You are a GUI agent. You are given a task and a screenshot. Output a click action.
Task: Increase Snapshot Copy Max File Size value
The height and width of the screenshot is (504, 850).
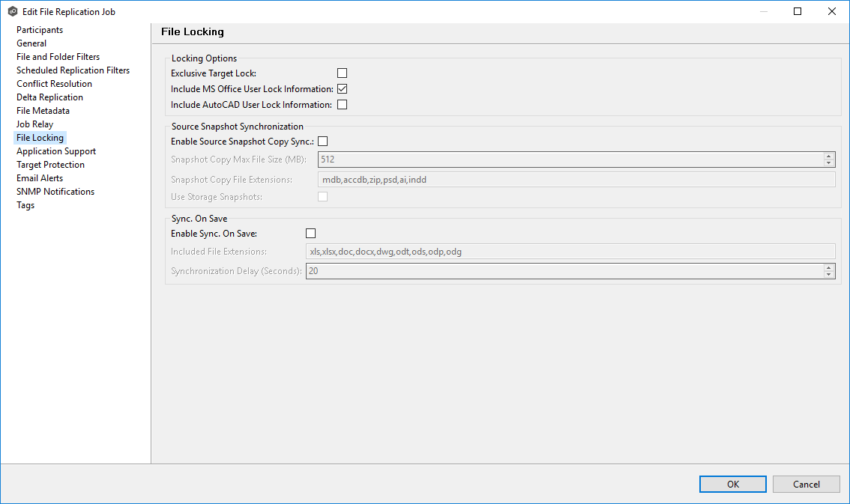[829, 156]
